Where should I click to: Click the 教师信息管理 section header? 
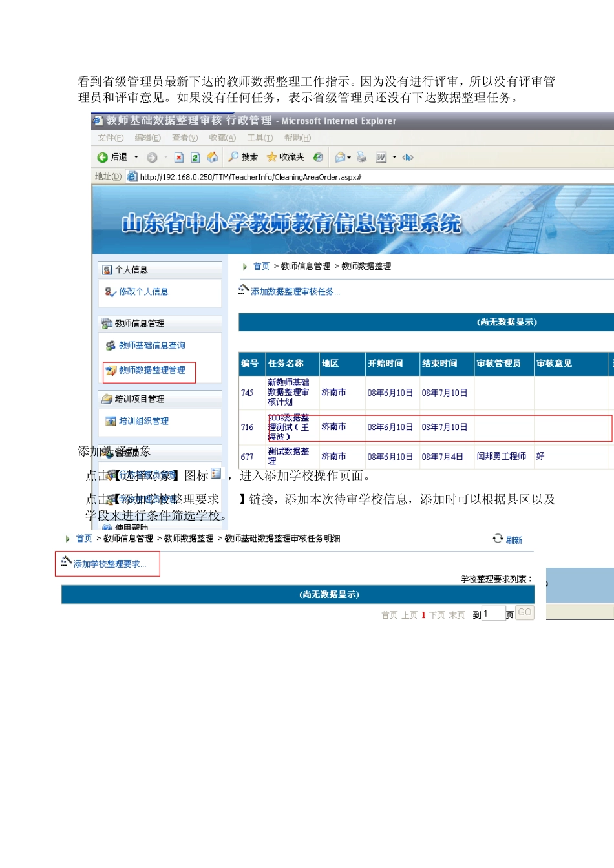[x=160, y=323]
